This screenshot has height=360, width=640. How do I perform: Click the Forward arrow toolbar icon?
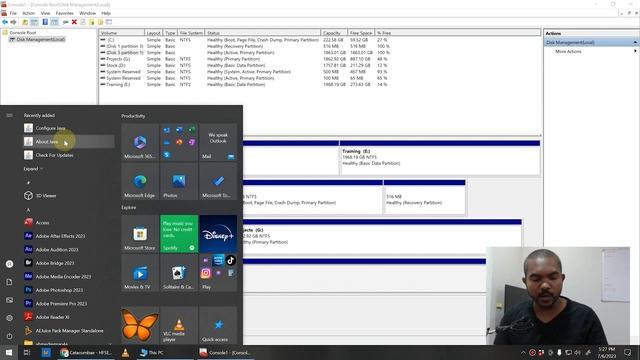pyautogui.click(x=13, y=22)
